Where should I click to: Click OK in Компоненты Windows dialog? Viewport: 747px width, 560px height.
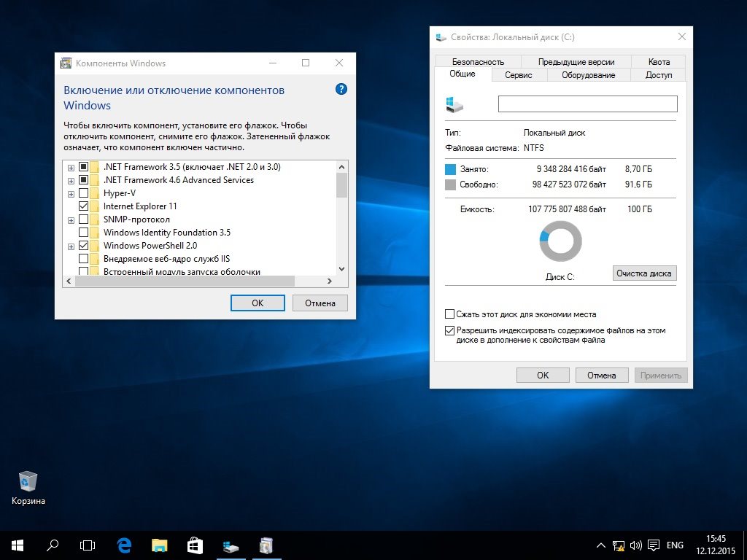258,303
